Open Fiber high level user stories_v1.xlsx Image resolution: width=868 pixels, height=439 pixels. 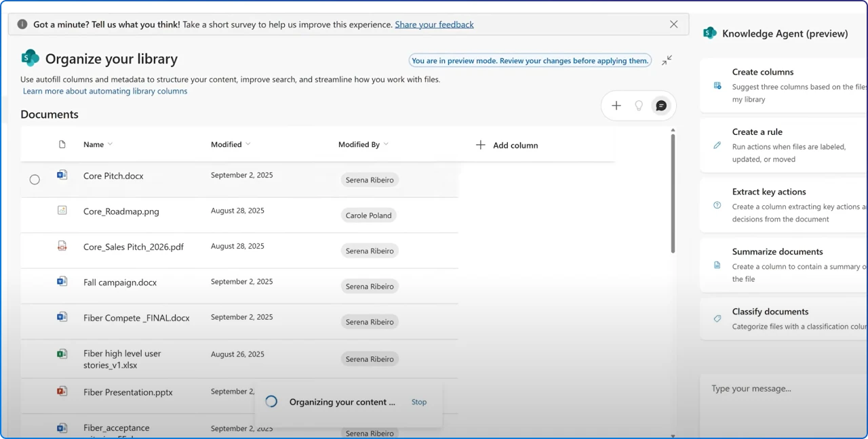pos(122,359)
